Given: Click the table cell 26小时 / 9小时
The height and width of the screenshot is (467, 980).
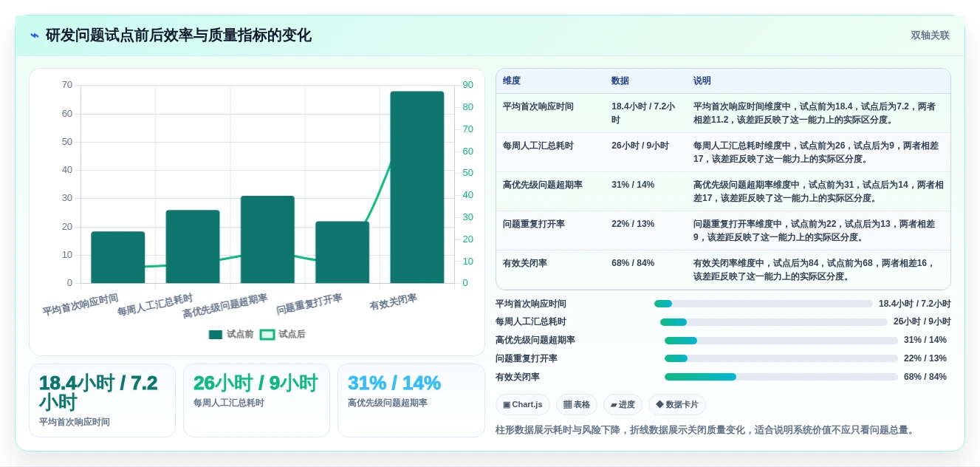Looking at the screenshot, I should 640,146.
